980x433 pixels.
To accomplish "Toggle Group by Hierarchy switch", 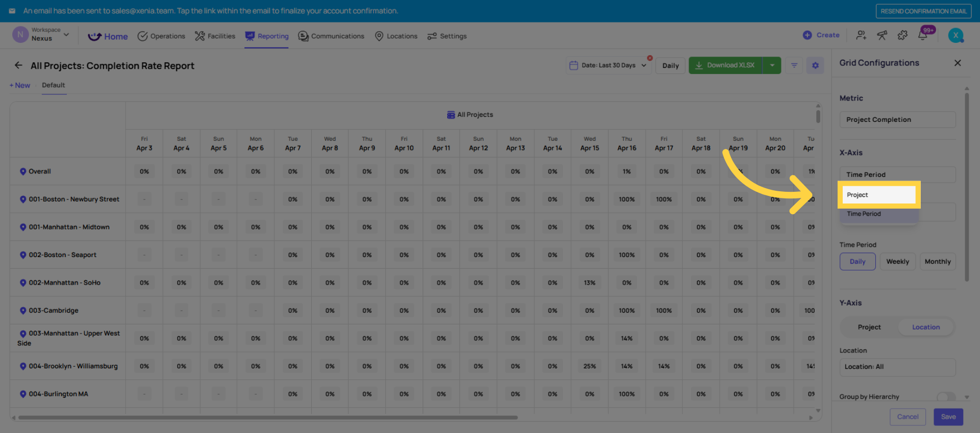I will (946, 397).
